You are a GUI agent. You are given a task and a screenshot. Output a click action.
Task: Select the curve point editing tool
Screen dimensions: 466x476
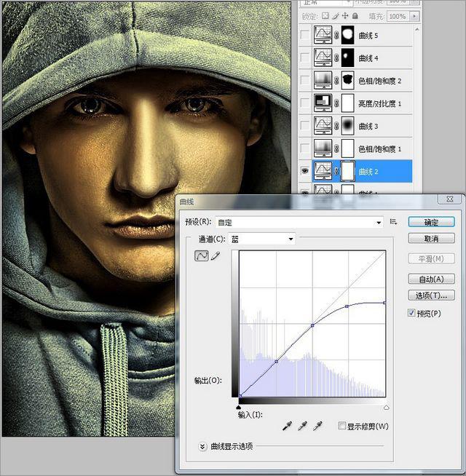[201, 256]
